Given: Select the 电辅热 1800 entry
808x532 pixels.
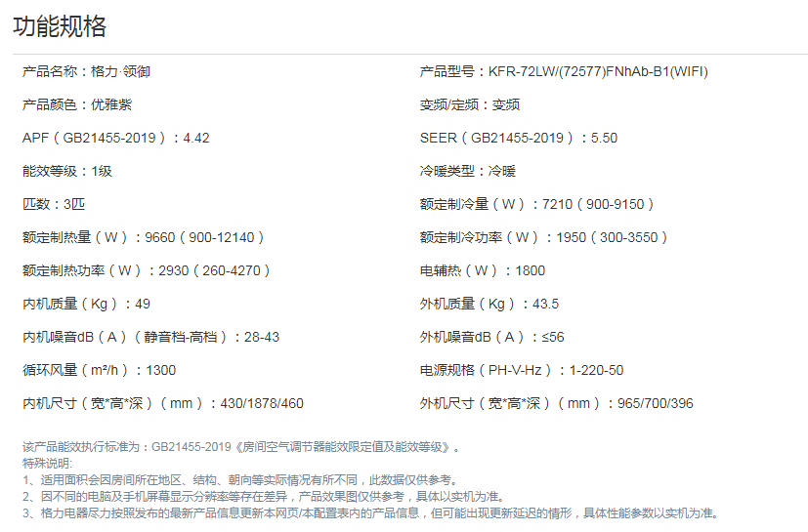Looking at the screenshot, I should (483, 270).
